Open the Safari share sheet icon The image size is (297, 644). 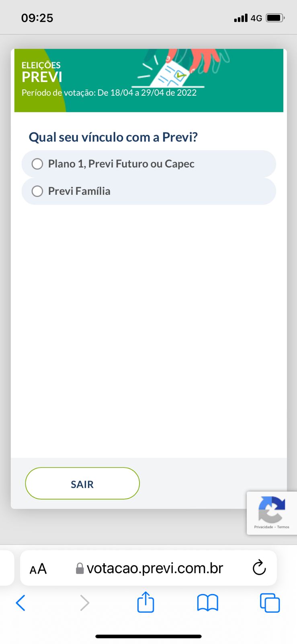tap(145, 603)
